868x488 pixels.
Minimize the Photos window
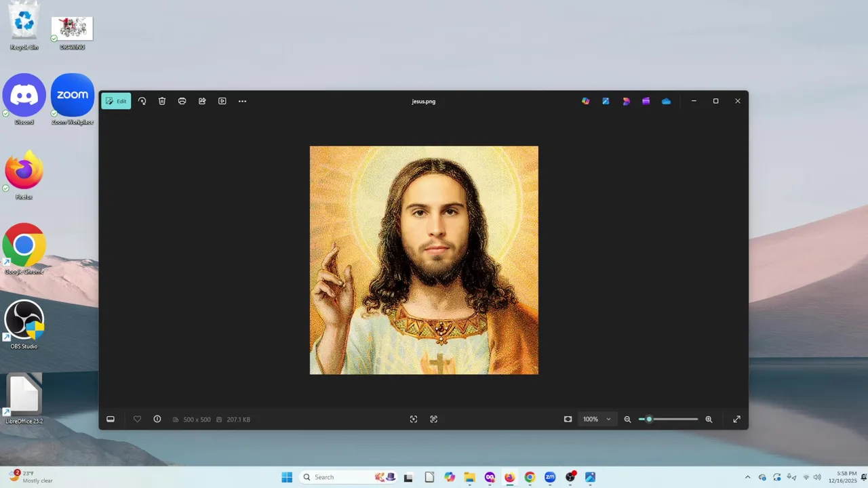click(694, 101)
